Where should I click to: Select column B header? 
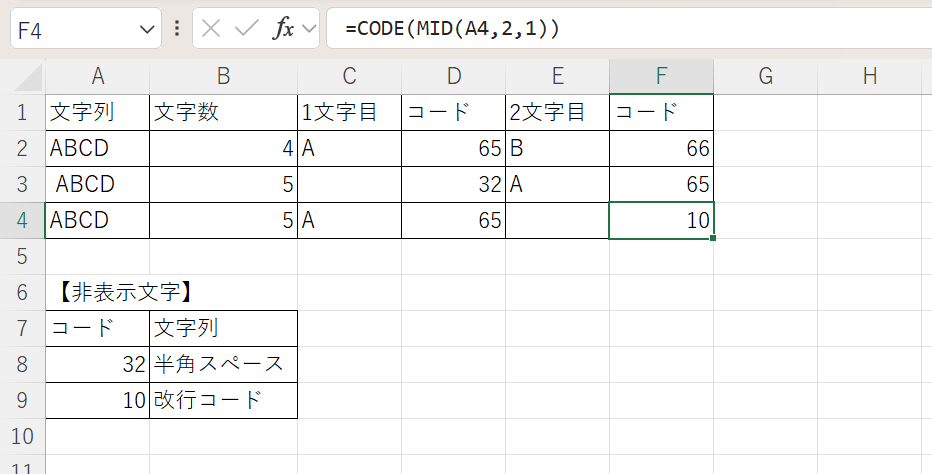pos(223,76)
